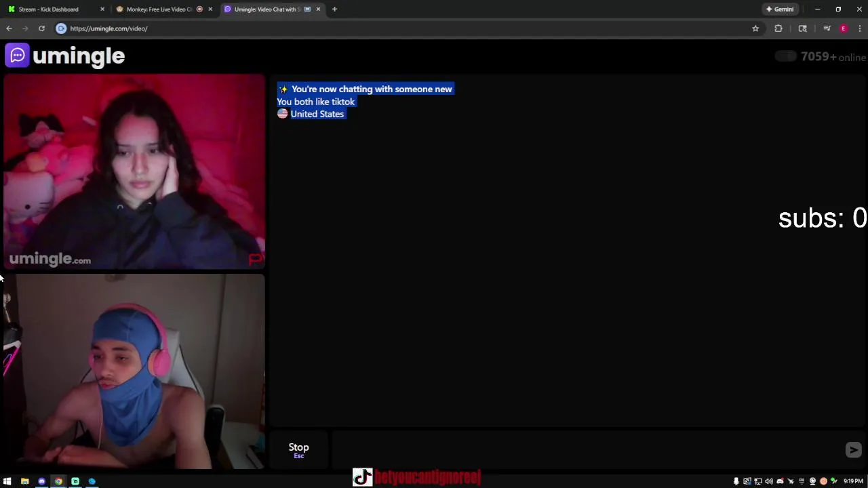Go back to previous page
The width and height of the screenshot is (868, 488).
(x=9, y=28)
